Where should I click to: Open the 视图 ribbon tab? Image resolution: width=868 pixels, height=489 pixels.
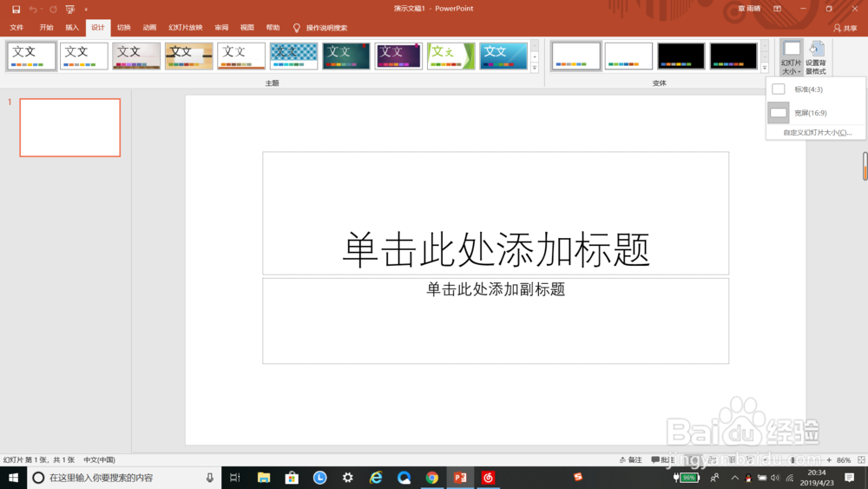[x=247, y=28]
